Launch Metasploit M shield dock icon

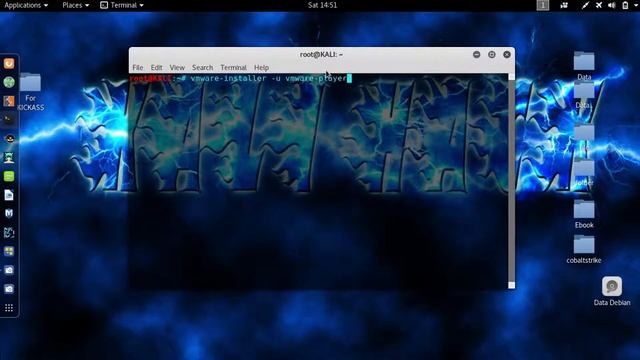click(9, 213)
